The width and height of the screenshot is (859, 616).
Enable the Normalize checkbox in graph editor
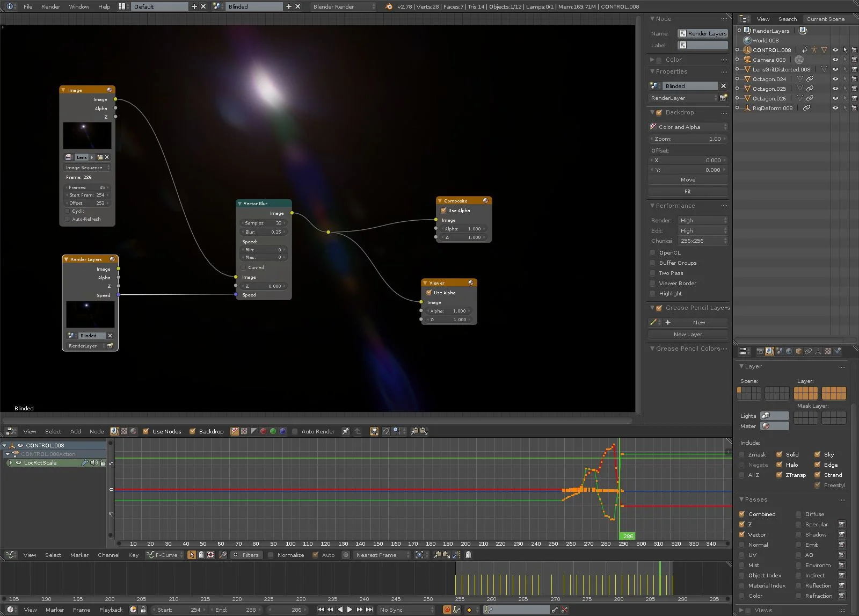(x=271, y=555)
